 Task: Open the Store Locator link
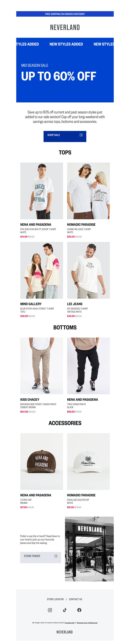55,599
